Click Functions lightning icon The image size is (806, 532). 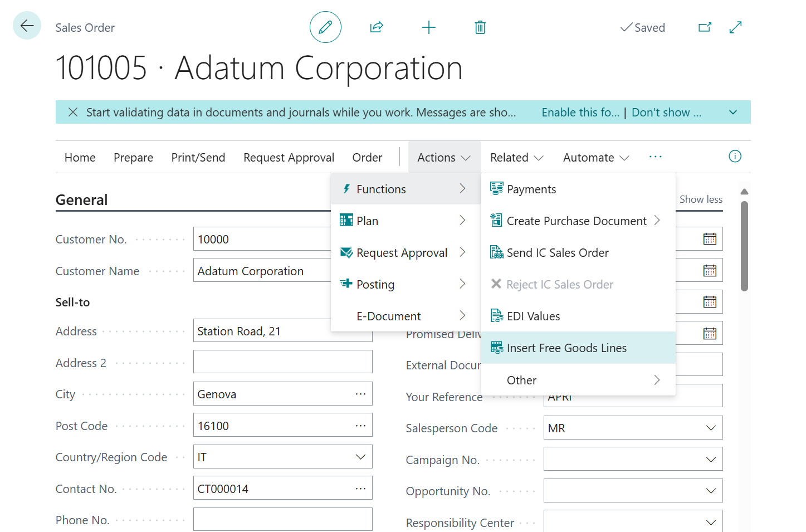point(346,189)
